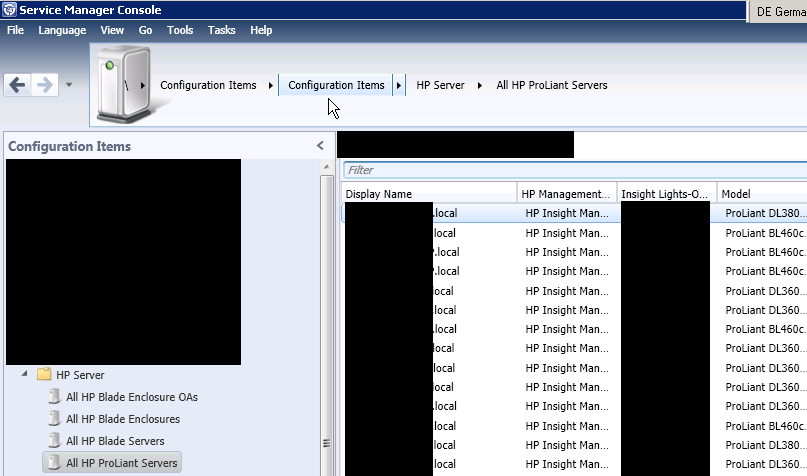807x476 pixels.
Task: Click the navigation pane vertical scrollbar
Action: click(326, 300)
